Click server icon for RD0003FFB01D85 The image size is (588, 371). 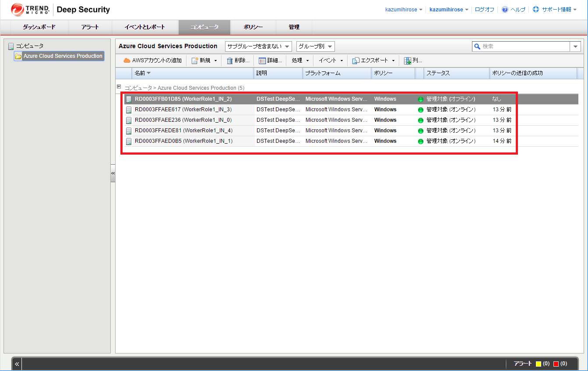point(129,99)
